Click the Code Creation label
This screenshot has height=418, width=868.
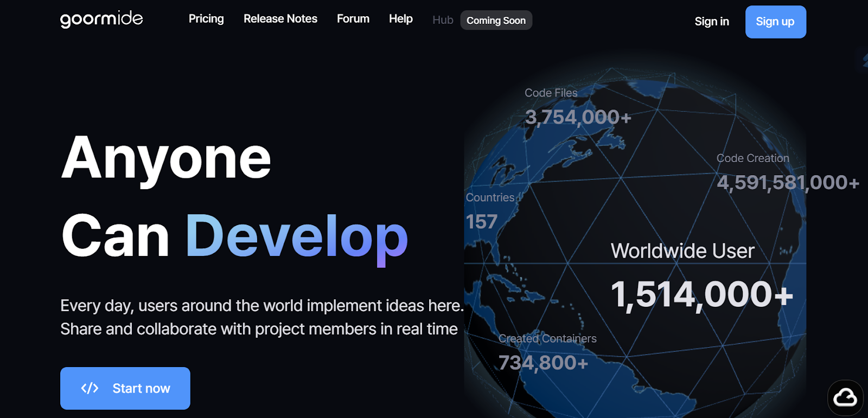coord(753,158)
